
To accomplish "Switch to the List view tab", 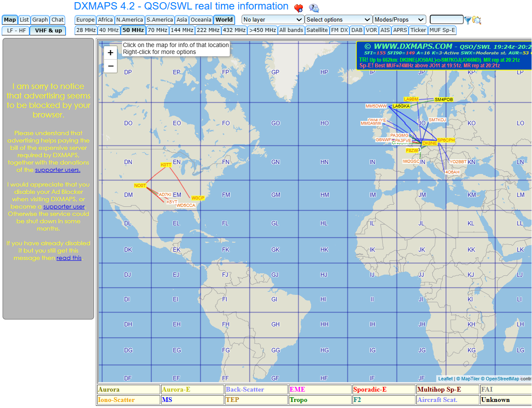I will 24,20.
